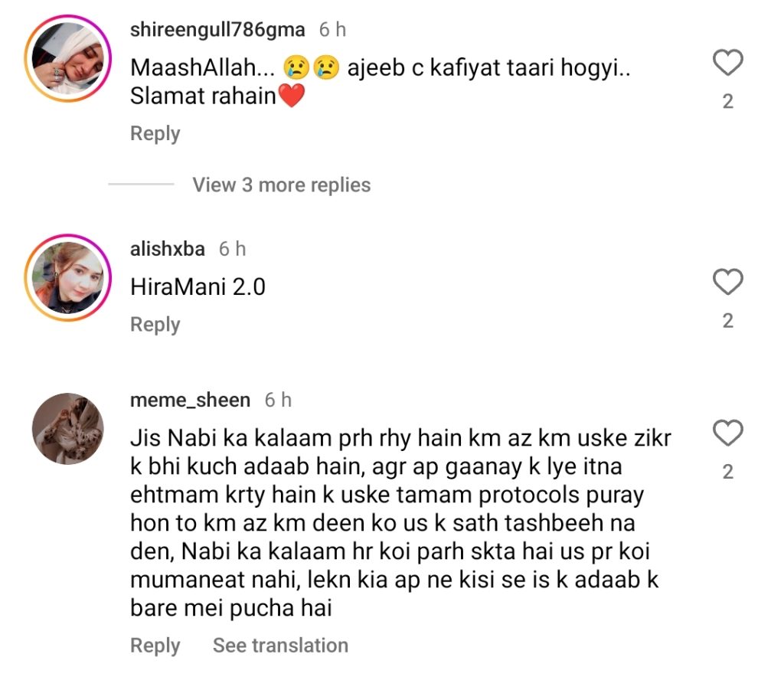784x690 pixels.
Task: Open alishxba's profile picture
Action: pyautogui.click(x=69, y=276)
